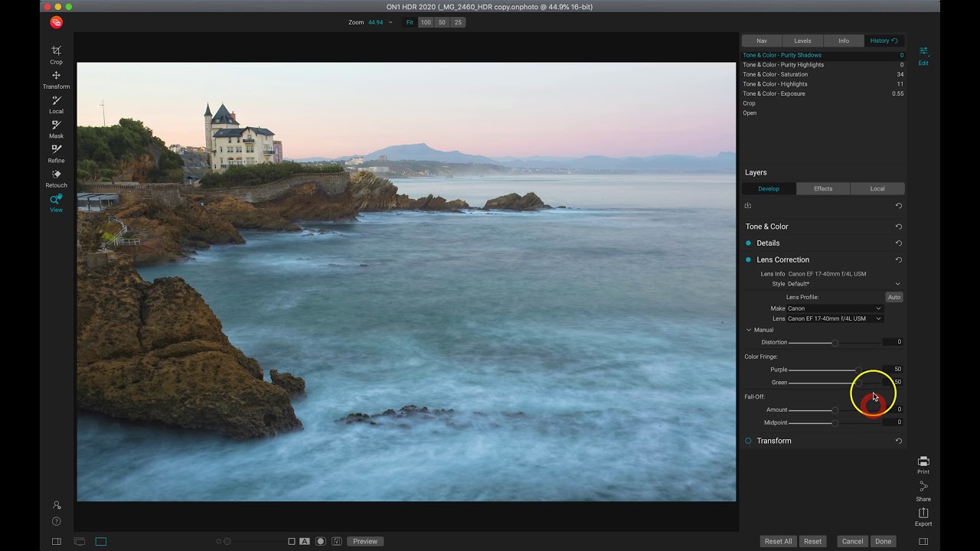Viewport: 980px width, 551px height.
Task: Click the Print icon
Action: click(x=923, y=465)
